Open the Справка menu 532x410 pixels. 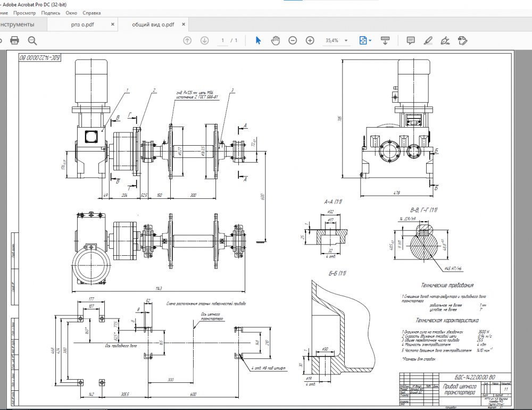91,12
